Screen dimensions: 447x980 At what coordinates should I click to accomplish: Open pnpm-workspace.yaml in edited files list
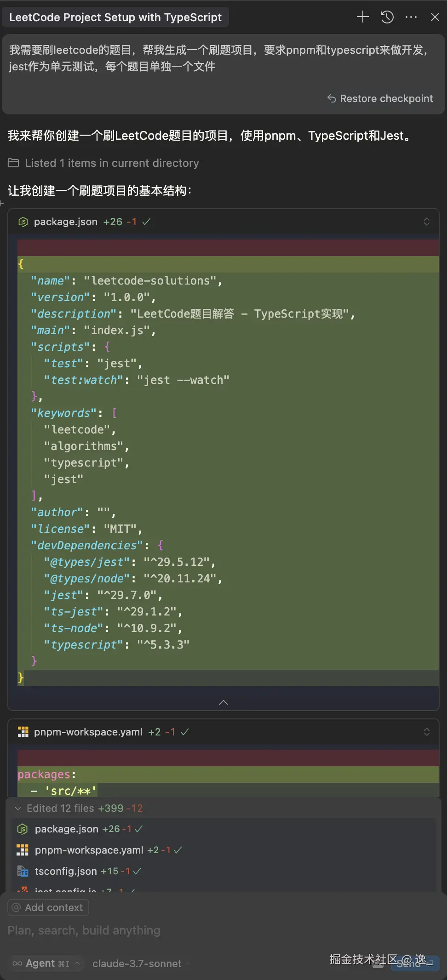coord(89,850)
